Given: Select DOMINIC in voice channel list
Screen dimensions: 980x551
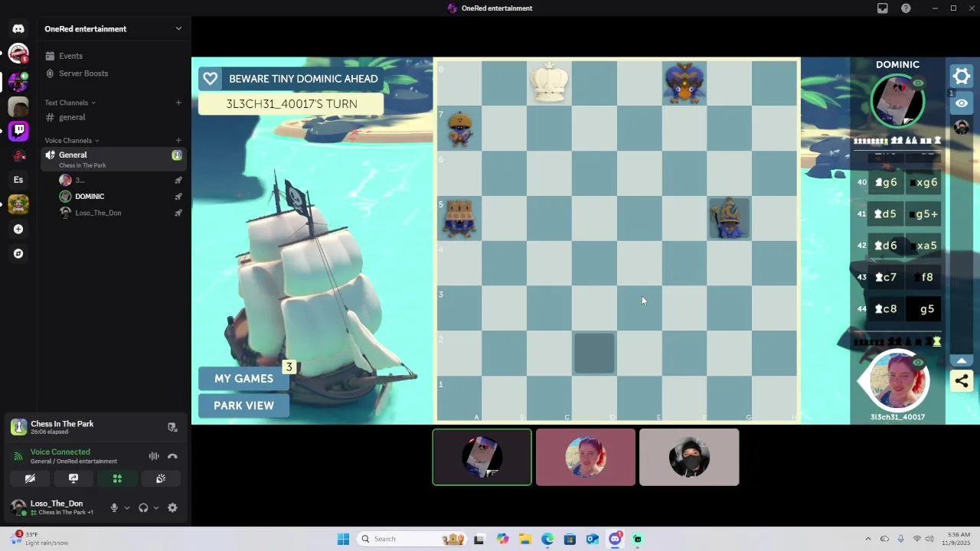Looking at the screenshot, I should click(x=119, y=197).
